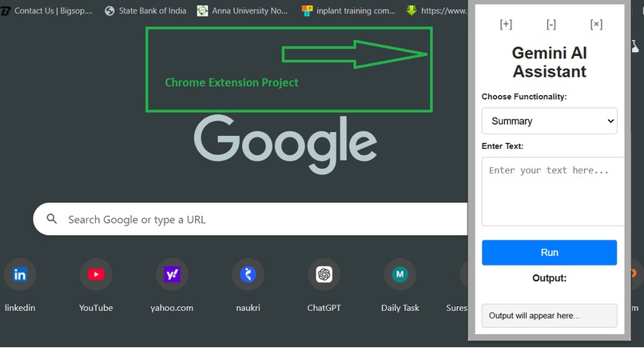Viewport: 644px width, 351px height.
Task: Click the Output: label
Action: pyautogui.click(x=549, y=278)
